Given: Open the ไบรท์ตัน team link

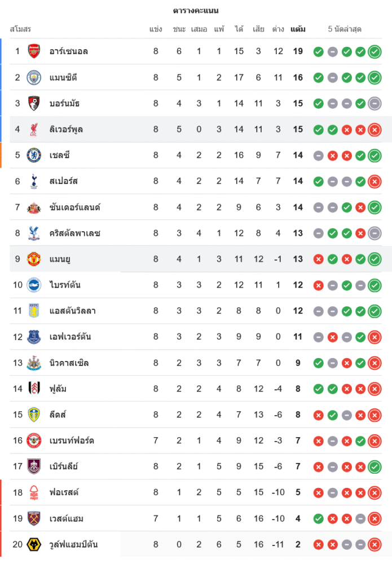Looking at the screenshot, I should point(65,285).
